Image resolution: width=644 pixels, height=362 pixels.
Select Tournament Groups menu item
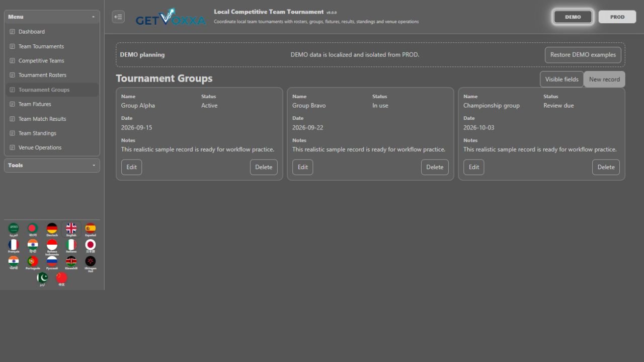point(52,90)
